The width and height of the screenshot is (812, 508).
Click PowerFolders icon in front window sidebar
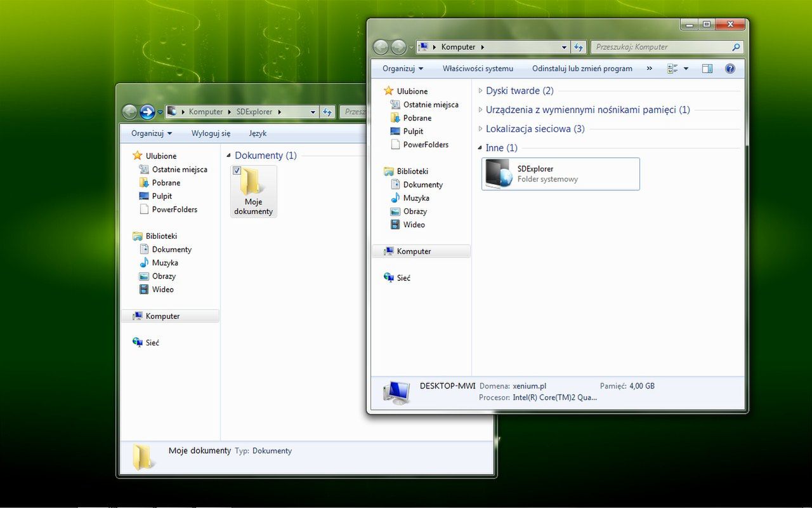pos(395,145)
